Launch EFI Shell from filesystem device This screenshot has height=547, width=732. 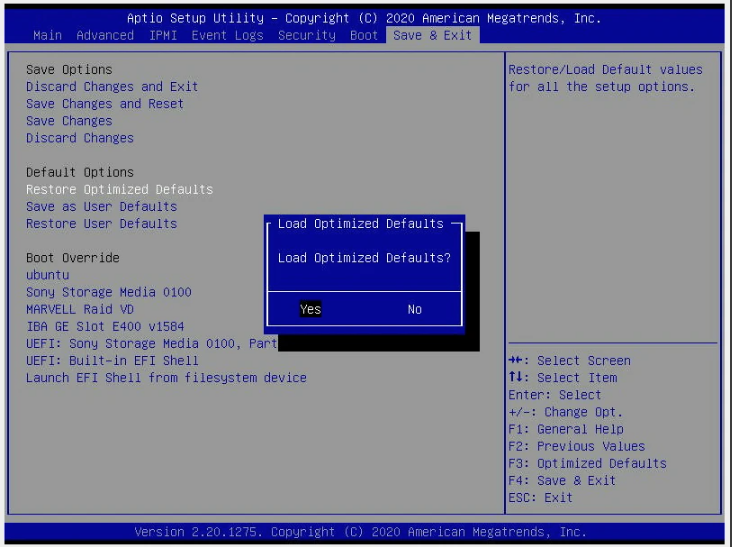click(166, 378)
